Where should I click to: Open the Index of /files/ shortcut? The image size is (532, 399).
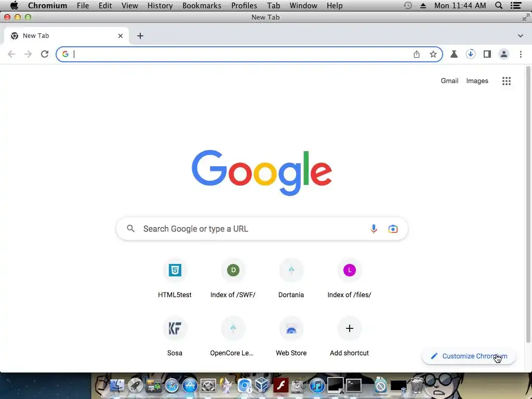(x=350, y=279)
